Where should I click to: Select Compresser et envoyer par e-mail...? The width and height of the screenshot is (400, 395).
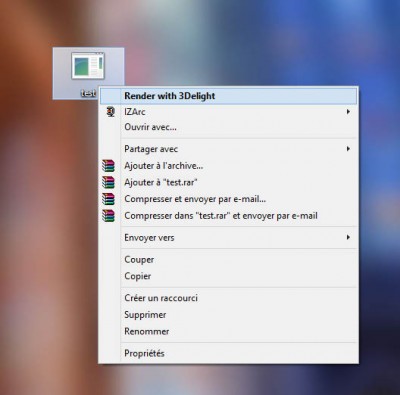tap(228, 199)
